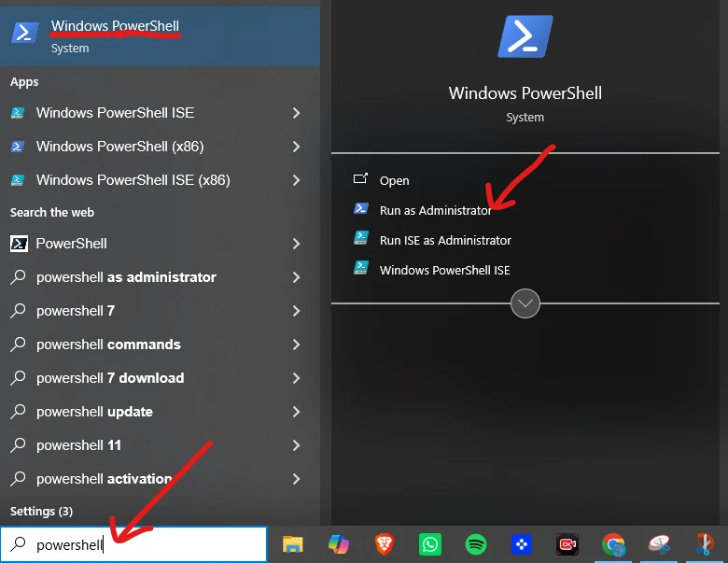Launch Brave browser from the taskbar
This screenshot has width=728, height=563.
384,544
